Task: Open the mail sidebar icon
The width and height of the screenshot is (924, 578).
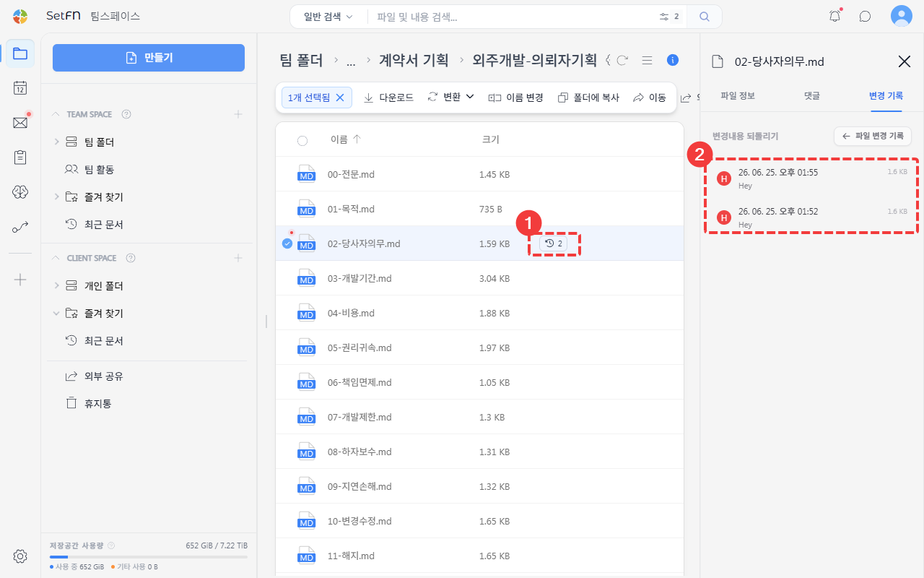Action: tap(20, 123)
